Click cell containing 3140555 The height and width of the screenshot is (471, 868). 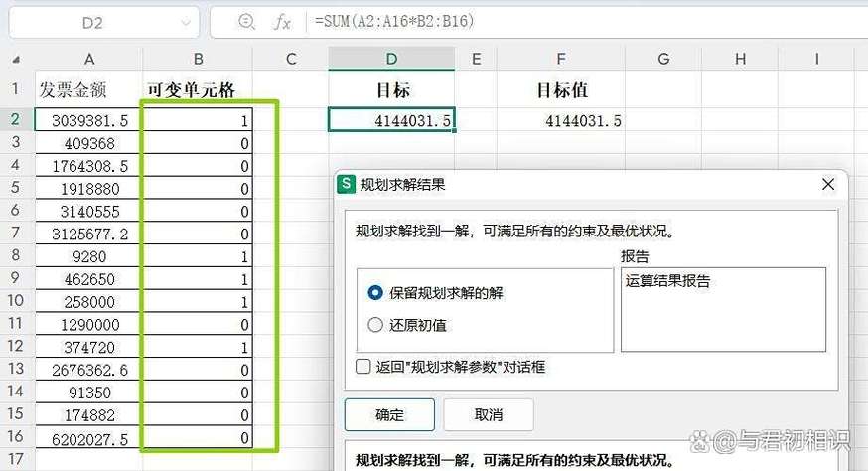tap(88, 211)
